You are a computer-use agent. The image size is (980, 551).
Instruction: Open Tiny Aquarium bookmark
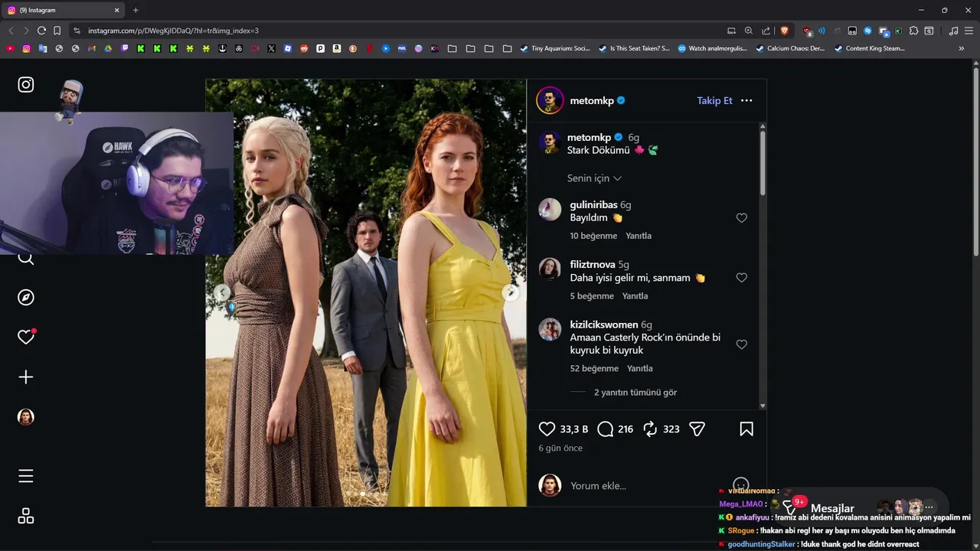pos(555,48)
